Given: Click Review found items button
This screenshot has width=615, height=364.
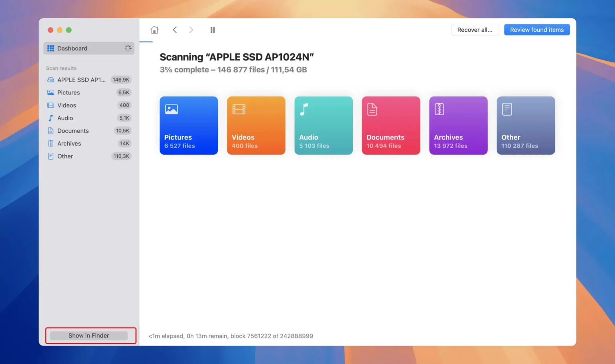Looking at the screenshot, I should (x=537, y=30).
